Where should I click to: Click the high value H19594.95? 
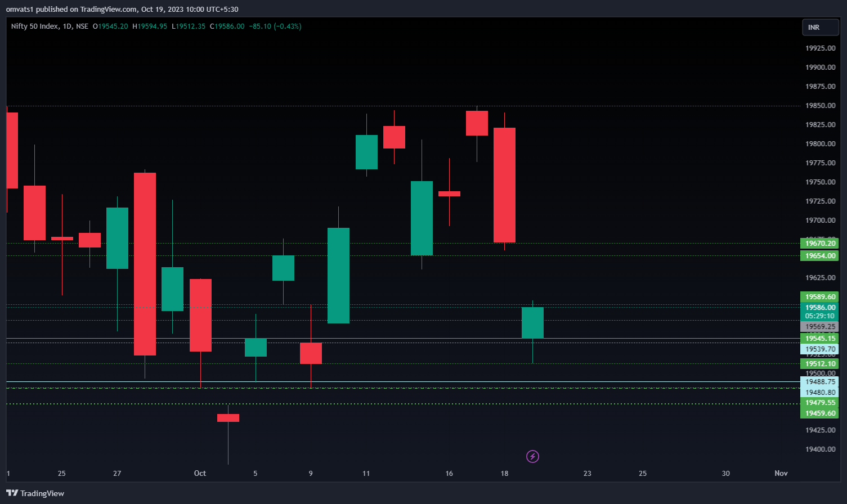pos(150,26)
